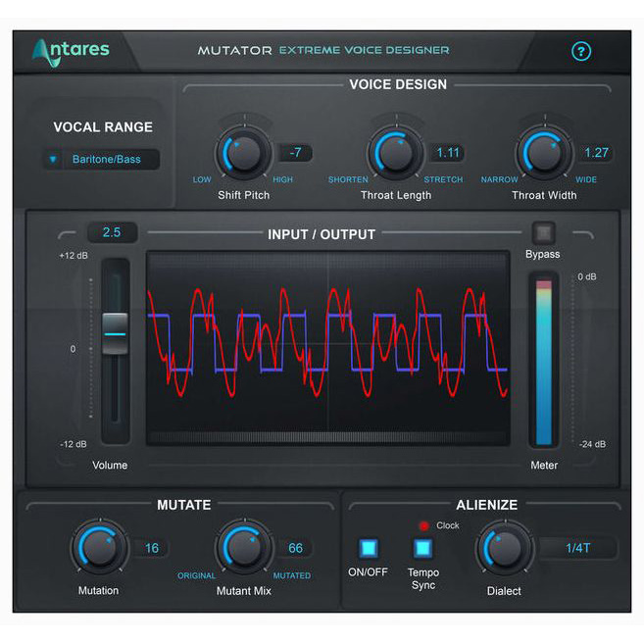Viewport: 644px width, 644px height.
Task: Click the output level Meter bar
Action: tap(544, 362)
